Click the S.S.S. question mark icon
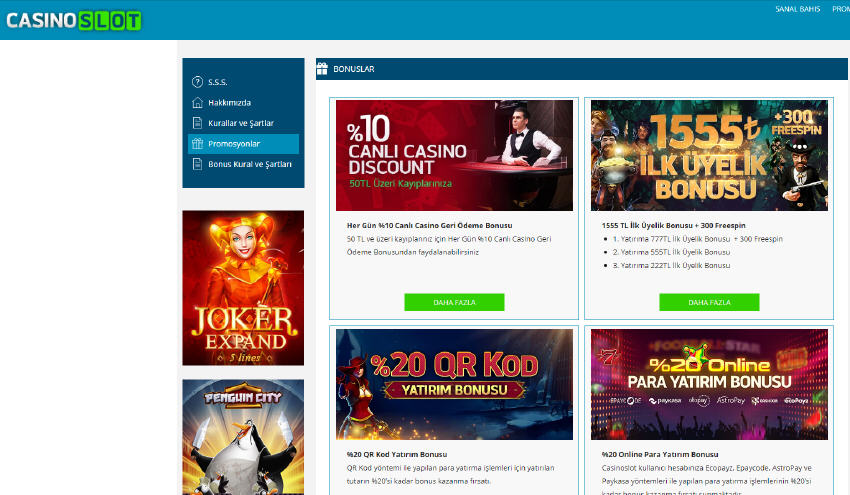The height and width of the screenshot is (495, 850). tap(197, 82)
